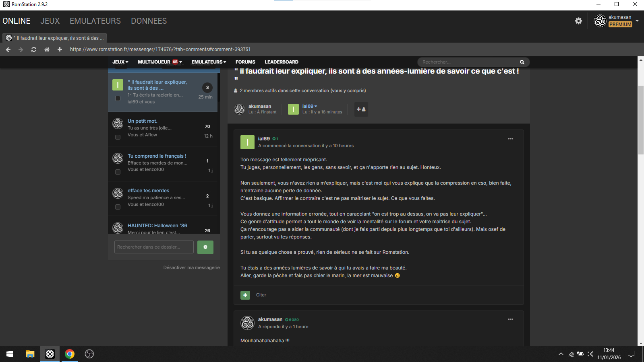The height and width of the screenshot is (362, 644).
Task: Go to home via house icon
Action: pyautogui.click(x=47, y=49)
